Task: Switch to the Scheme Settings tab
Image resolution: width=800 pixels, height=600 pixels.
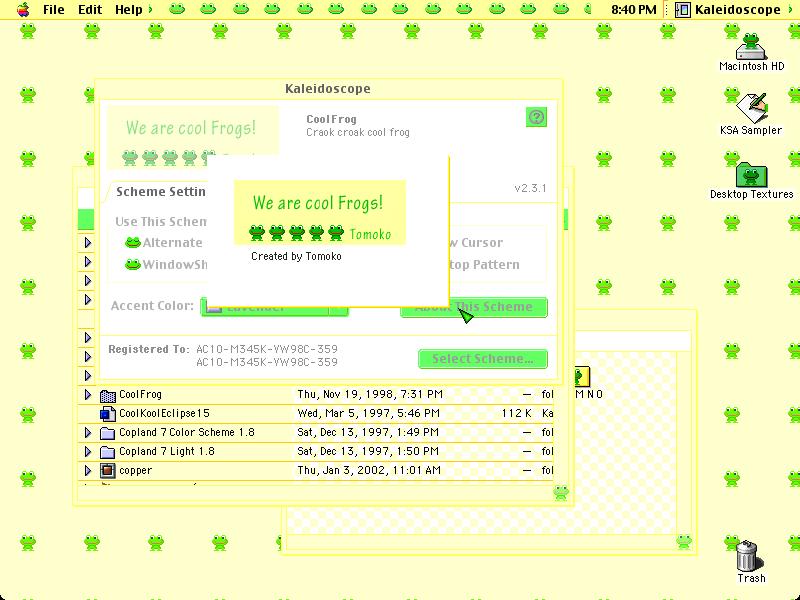Action: [161, 192]
